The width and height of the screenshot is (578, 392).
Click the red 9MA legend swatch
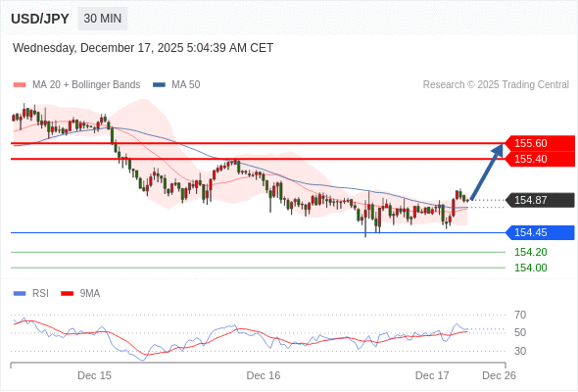point(67,294)
